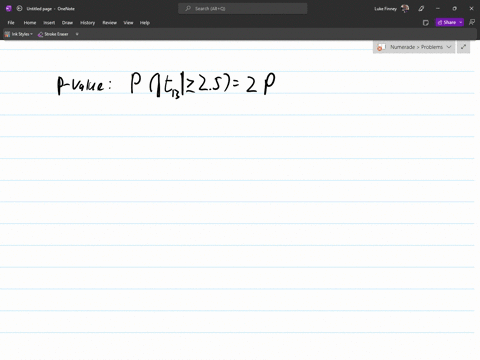Open the sticky notes feed icon
480x360 pixels.
click(x=426, y=23)
